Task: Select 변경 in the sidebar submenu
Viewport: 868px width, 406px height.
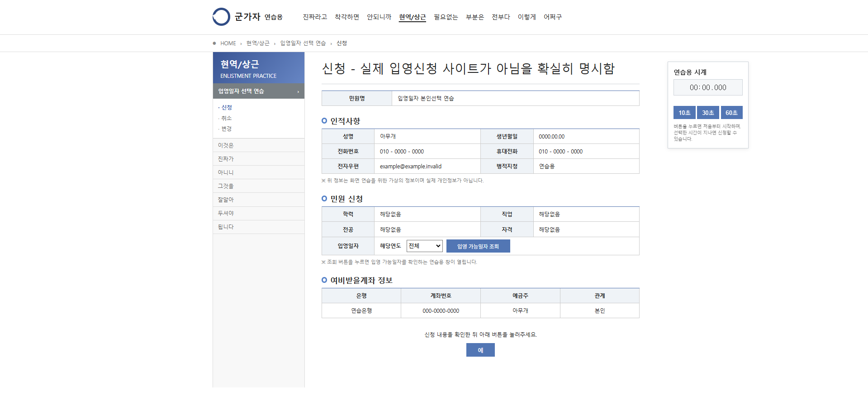Action: [x=226, y=129]
